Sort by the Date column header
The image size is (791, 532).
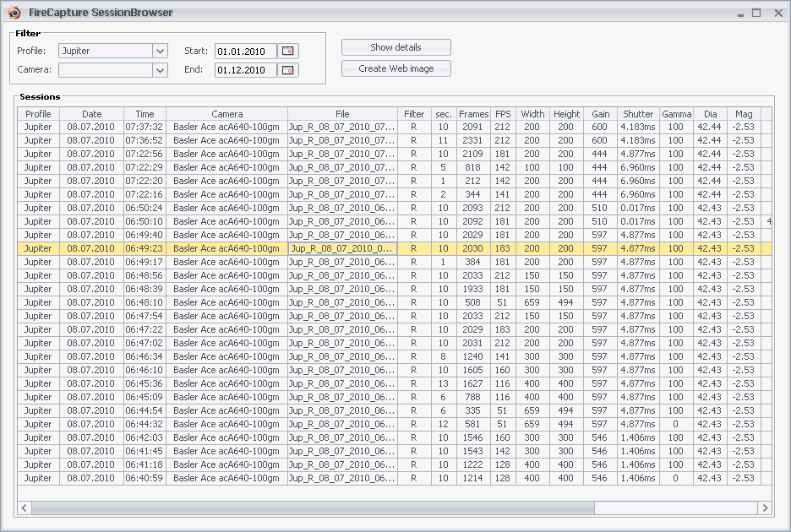pos(92,114)
